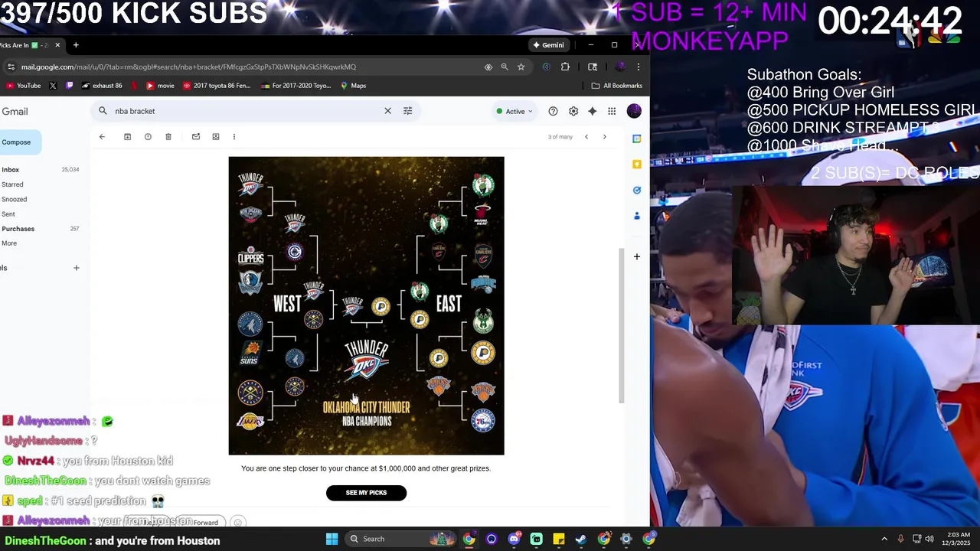This screenshot has width=980, height=551.
Task: Open the three-dot More options menu for this email
Action: (x=234, y=137)
